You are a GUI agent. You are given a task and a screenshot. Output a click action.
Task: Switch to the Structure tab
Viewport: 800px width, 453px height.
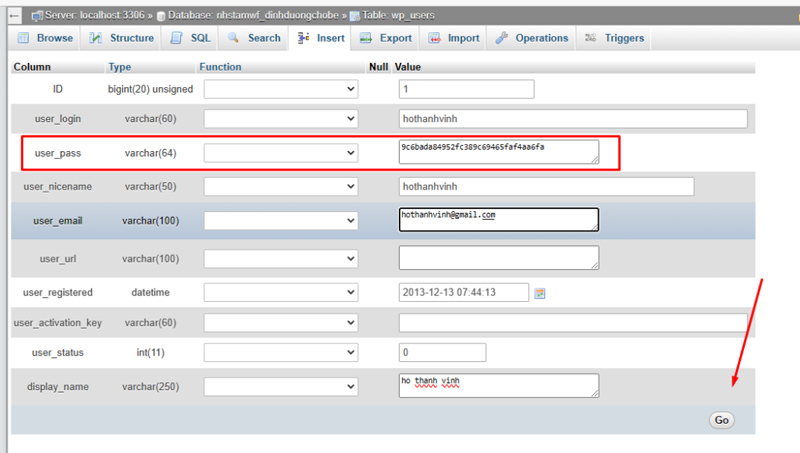pyautogui.click(x=121, y=38)
